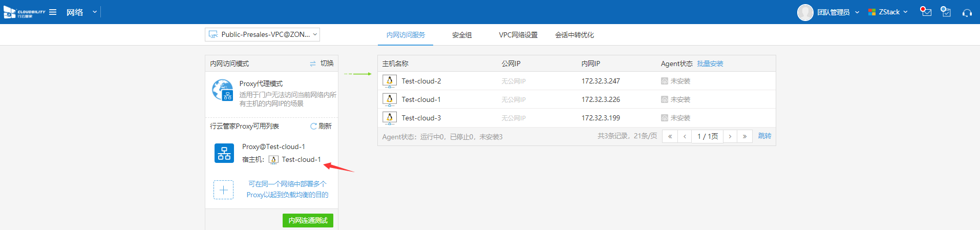Select host name Test-cloud-3 in table
This screenshot has height=230, width=980.
[421, 118]
